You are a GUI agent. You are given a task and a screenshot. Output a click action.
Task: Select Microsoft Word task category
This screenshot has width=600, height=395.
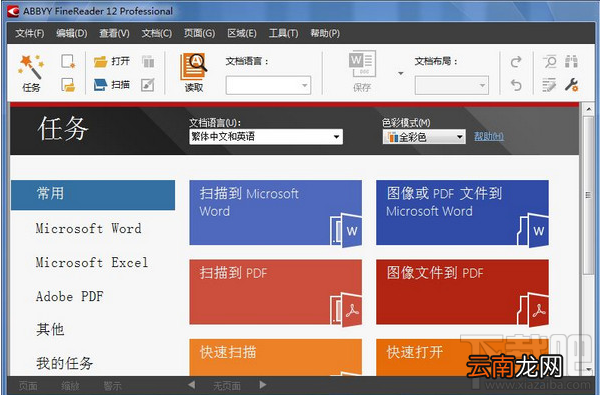tap(88, 229)
